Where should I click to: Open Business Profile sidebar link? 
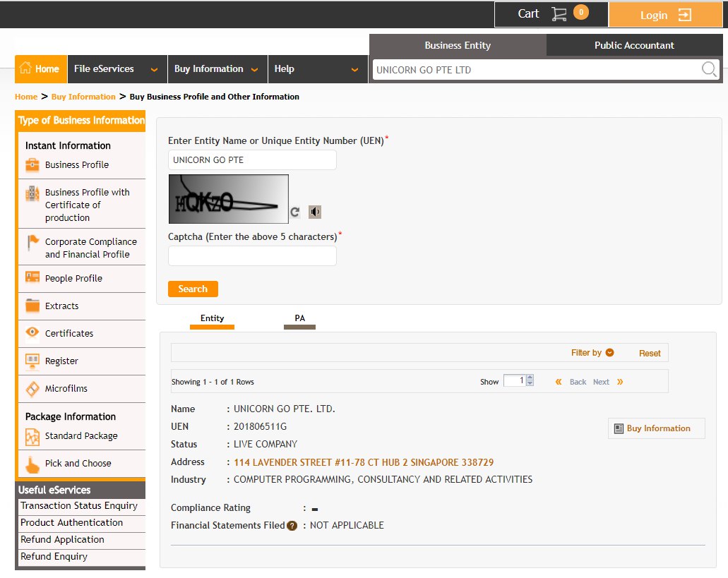click(x=76, y=164)
